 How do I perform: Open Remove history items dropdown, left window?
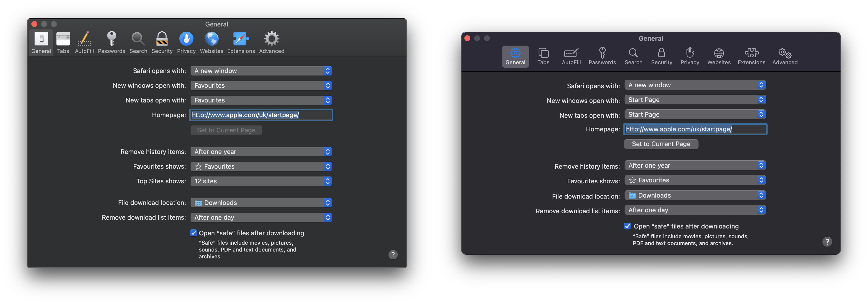pyautogui.click(x=261, y=152)
